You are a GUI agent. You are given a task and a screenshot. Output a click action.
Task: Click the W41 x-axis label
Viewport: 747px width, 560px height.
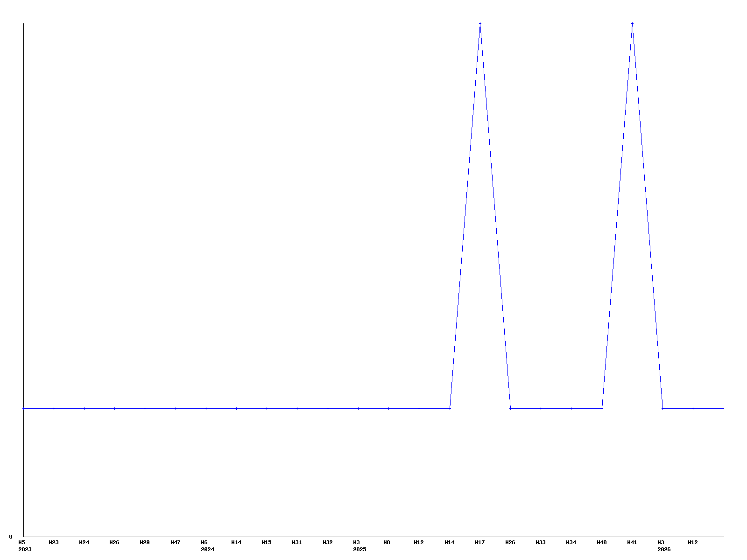pyautogui.click(x=632, y=542)
